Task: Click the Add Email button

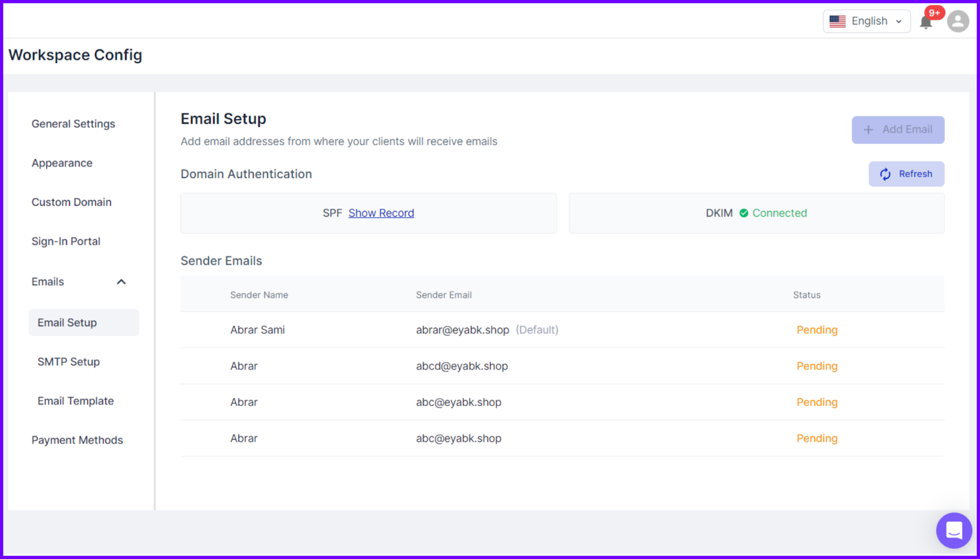Action: [x=898, y=130]
